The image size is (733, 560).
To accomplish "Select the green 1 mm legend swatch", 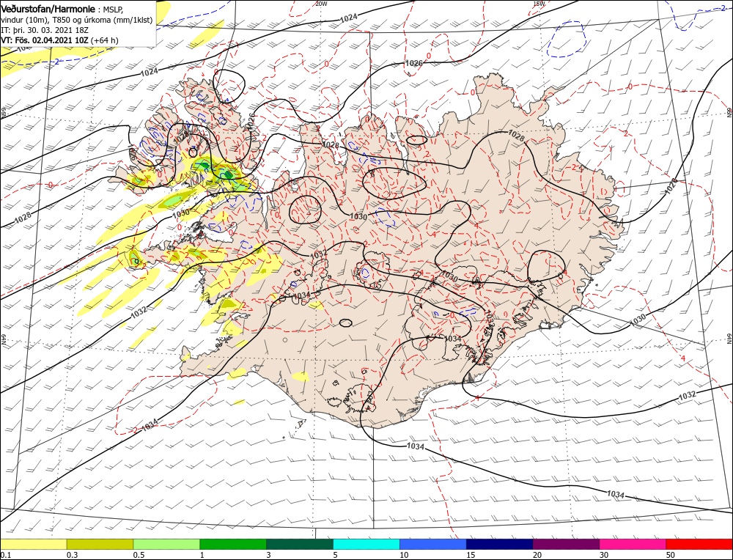I will pyautogui.click(x=233, y=544).
